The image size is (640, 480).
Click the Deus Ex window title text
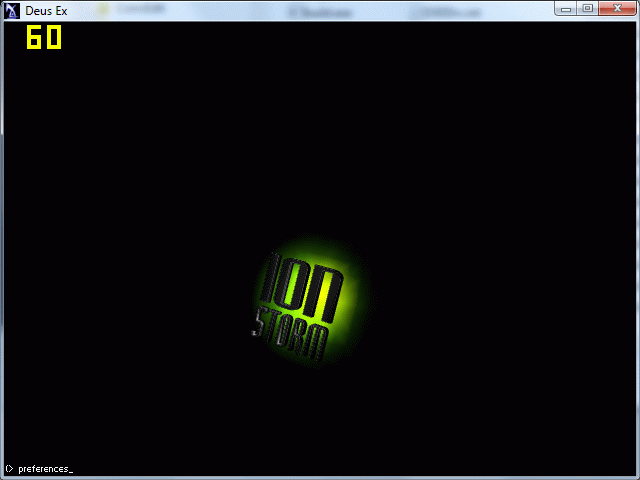(46, 11)
